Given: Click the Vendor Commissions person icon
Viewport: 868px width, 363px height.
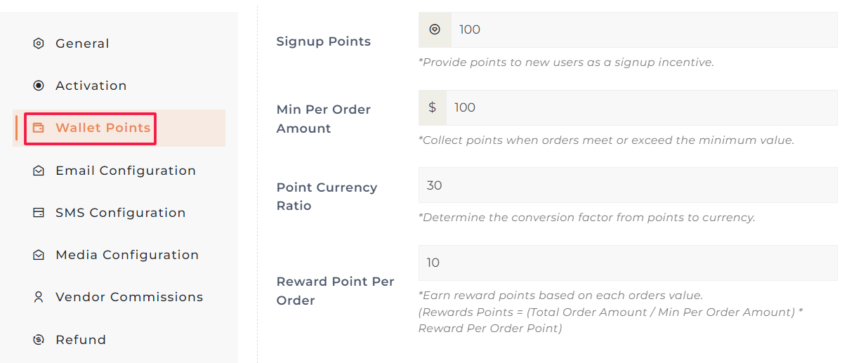Looking at the screenshot, I should (39, 297).
